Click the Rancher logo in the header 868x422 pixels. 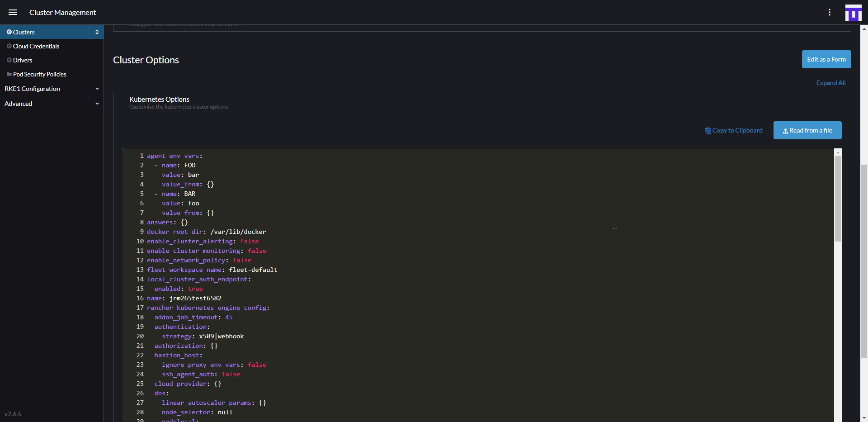point(854,12)
